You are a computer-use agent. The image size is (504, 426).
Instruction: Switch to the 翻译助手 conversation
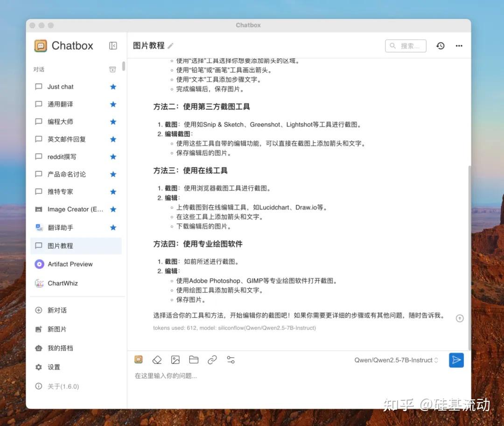65,227
